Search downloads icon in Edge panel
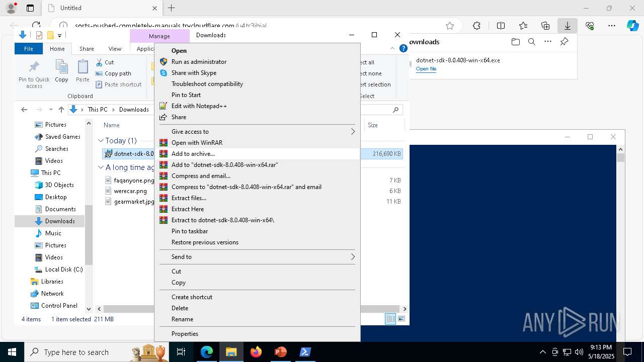This screenshot has height=362, width=644. 531,42
